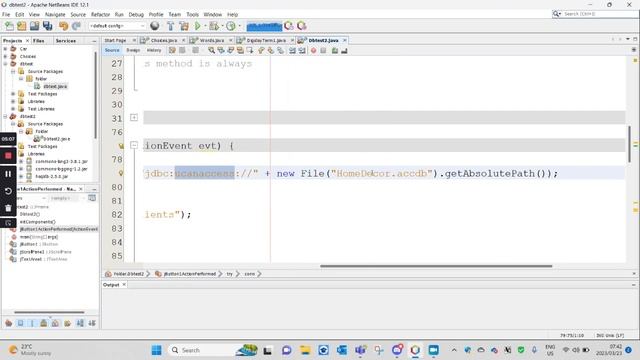Expand Test Packages under dbtest
The image size is (640, 360).
[x=13, y=94]
